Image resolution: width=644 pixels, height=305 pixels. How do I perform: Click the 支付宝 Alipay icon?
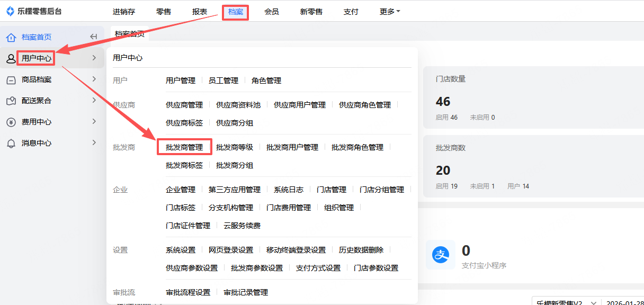click(441, 255)
